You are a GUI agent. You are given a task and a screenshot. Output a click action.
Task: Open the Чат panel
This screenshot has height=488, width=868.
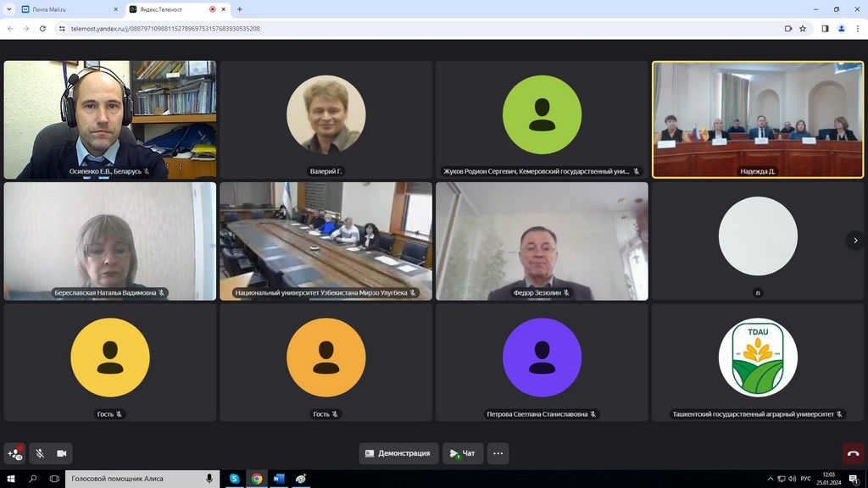click(463, 453)
